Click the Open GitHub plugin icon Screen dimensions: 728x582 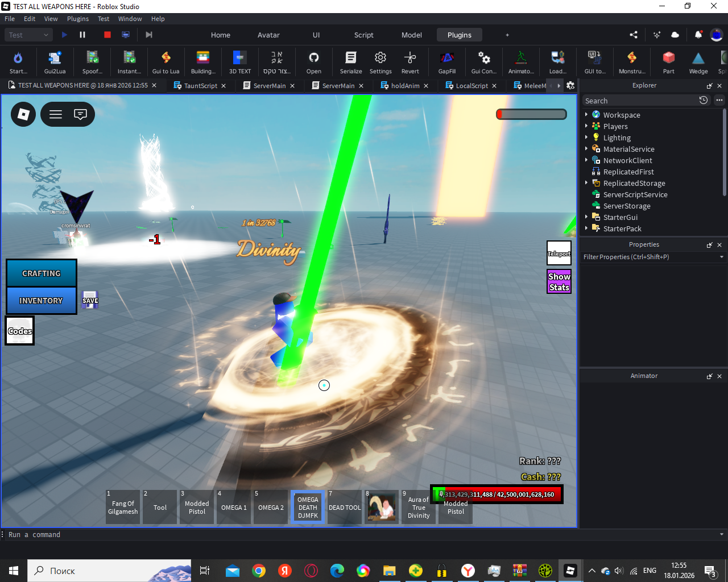click(314, 62)
